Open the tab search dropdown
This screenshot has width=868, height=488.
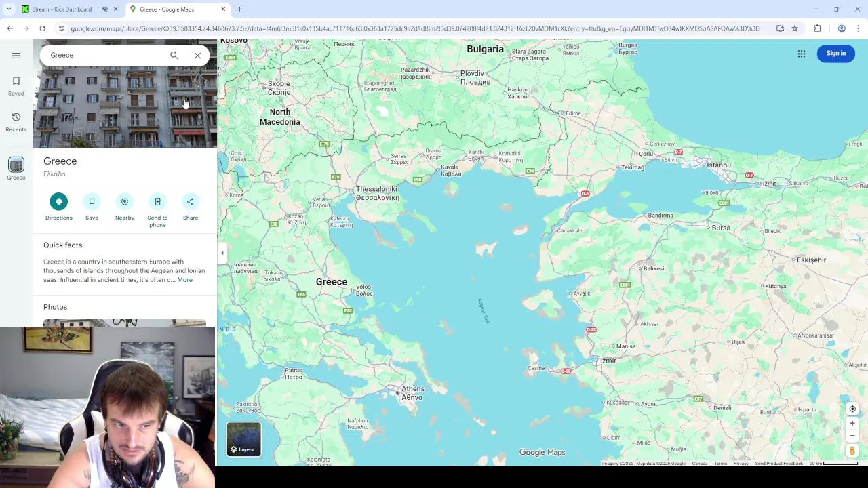click(x=9, y=9)
